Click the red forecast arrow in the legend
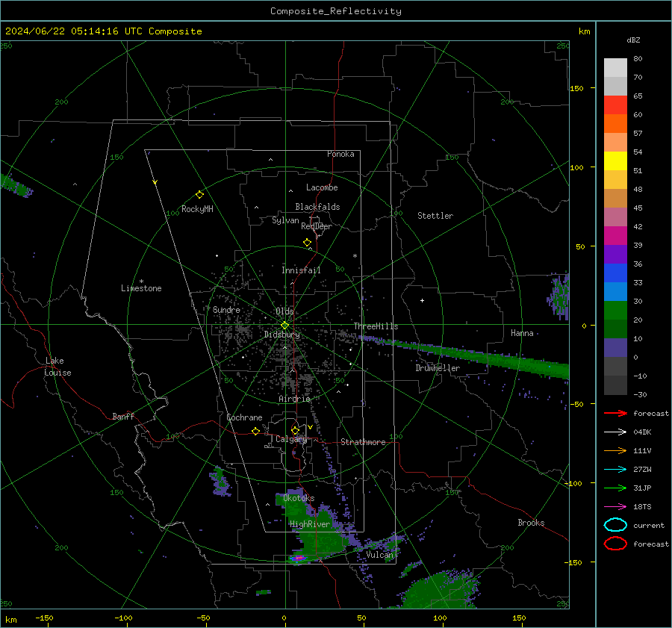The width and height of the screenshot is (672, 628). pos(615,413)
